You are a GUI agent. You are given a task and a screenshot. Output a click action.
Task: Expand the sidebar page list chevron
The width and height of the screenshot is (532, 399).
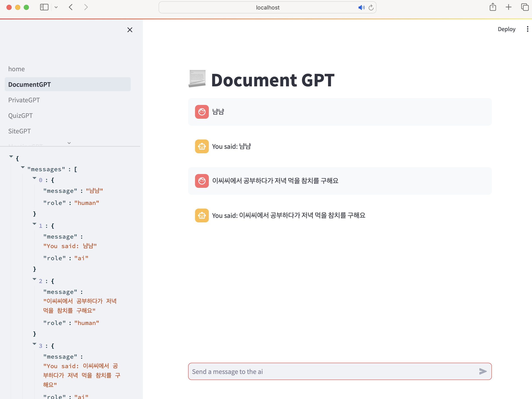pos(69,143)
